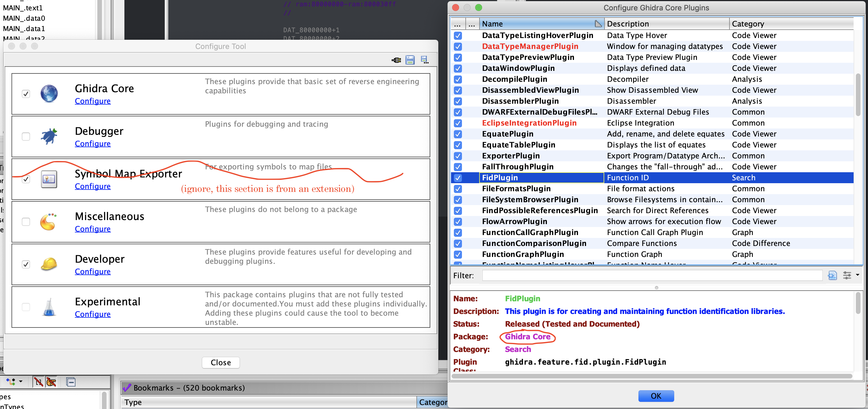Select the FlowArrowPlugin row
Viewport: 868px width, 409px height.
tap(652, 222)
